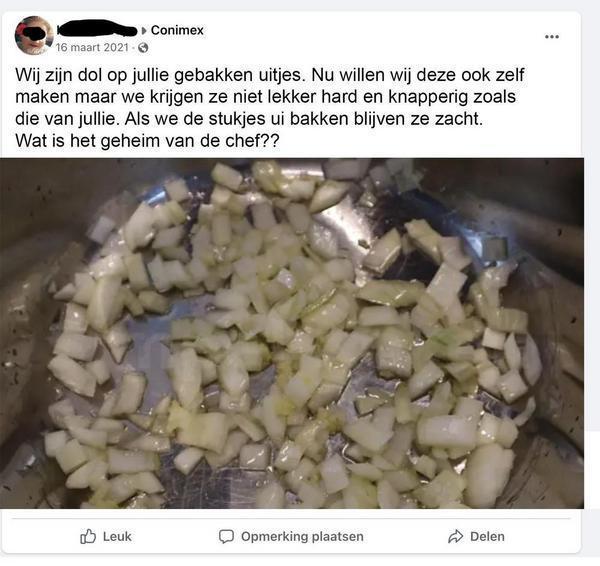Share the post via Delen label
The width and height of the screenshot is (600, 566).
click(x=487, y=536)
